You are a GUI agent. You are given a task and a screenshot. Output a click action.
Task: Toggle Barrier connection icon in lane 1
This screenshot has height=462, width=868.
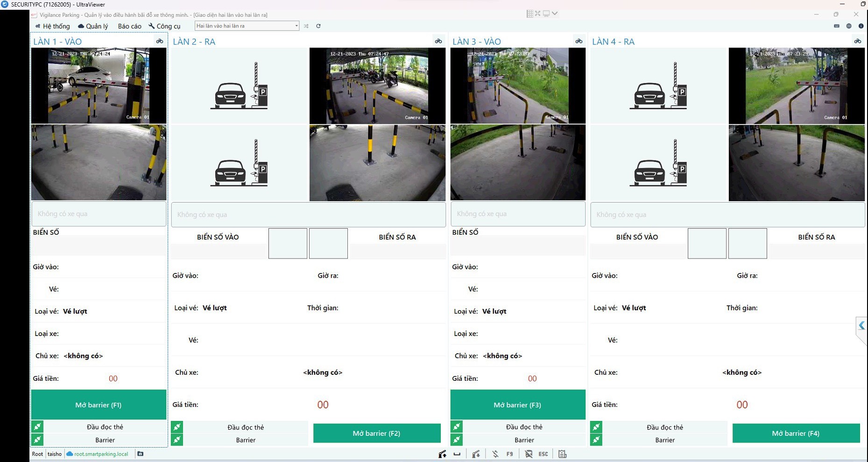coord(37,440)
